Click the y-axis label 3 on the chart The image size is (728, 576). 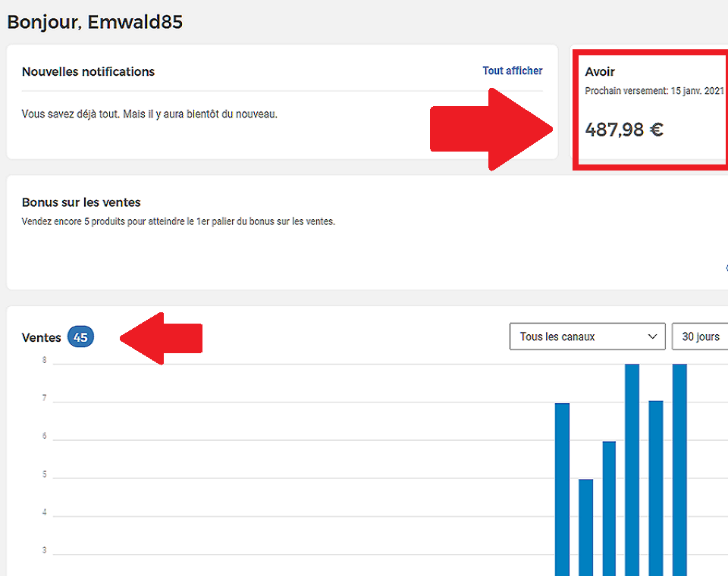pyautogui.click(x=45, y=550)
